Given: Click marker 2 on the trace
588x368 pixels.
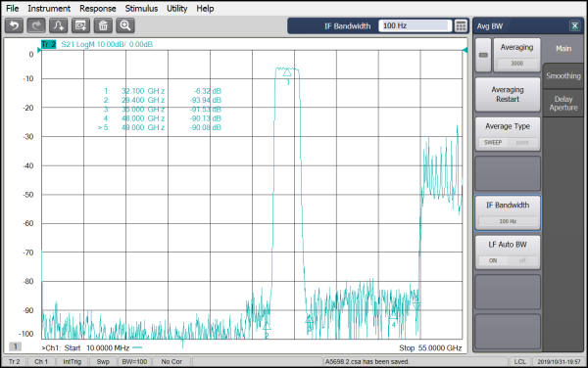Looking at the screenshot, I should point(267,327).
